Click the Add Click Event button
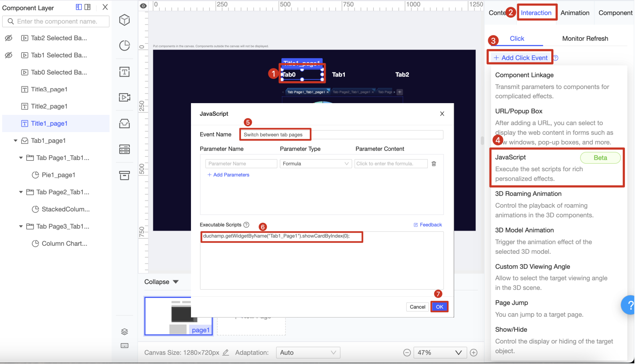The height and width of the screenshot is (364, 635). point(521,58)
